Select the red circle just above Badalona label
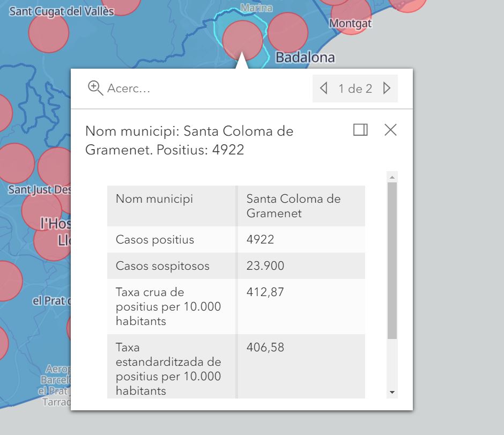 tap(287, 32)
